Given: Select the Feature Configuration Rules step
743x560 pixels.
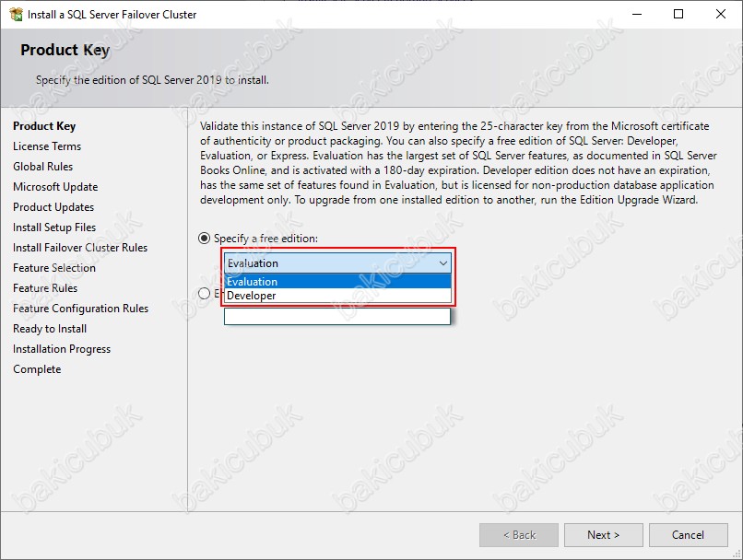Looking at the screenshot, I should (80, 309).
